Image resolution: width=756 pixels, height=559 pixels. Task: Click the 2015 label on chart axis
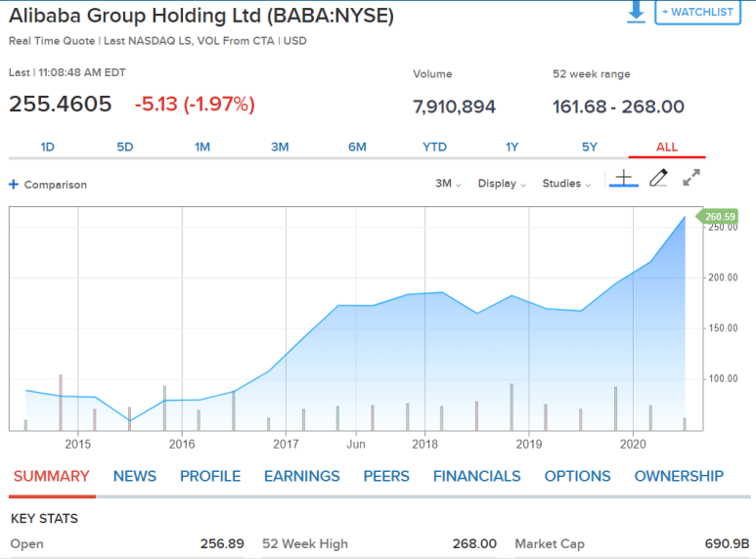pyautogui.click(x=77, y=444)
